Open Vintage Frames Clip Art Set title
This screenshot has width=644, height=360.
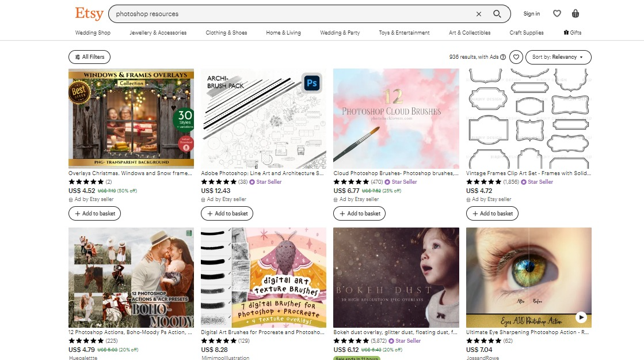click(528, 173)
